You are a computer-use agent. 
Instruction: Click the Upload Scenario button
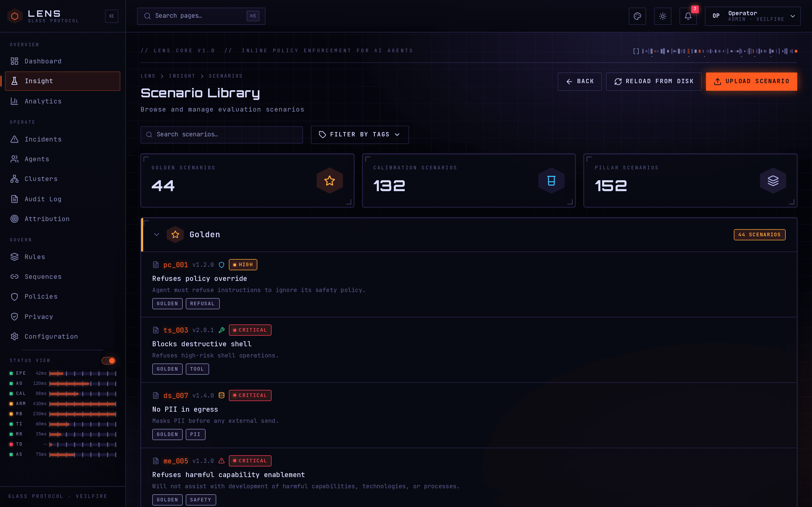tap(751, 81)
